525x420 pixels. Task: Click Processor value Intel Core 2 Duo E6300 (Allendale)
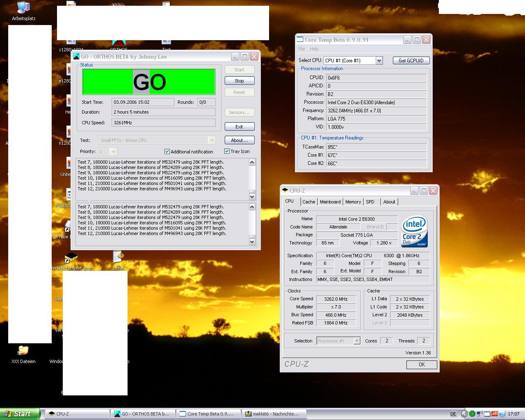pyautogui.click(x=377, y=102)
